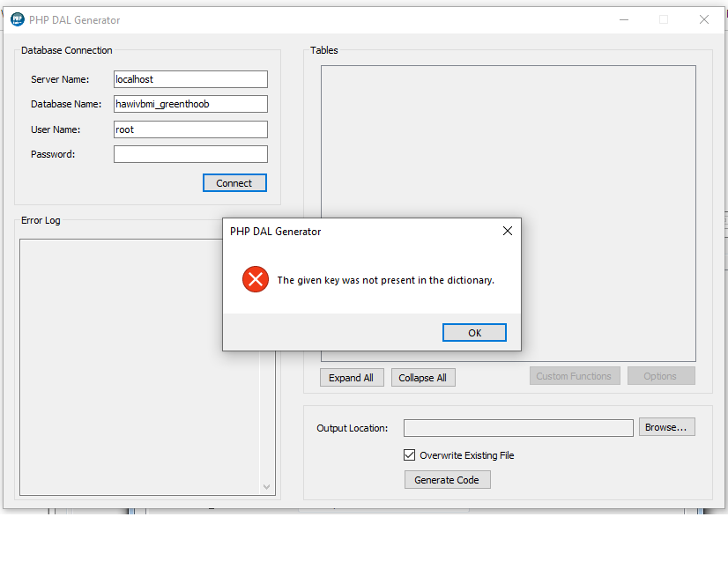Image resolution: width=728 pixels, height=576 pixels.
Task: Click Collapse All for the tables tree
Action: [x=422, y=378]
